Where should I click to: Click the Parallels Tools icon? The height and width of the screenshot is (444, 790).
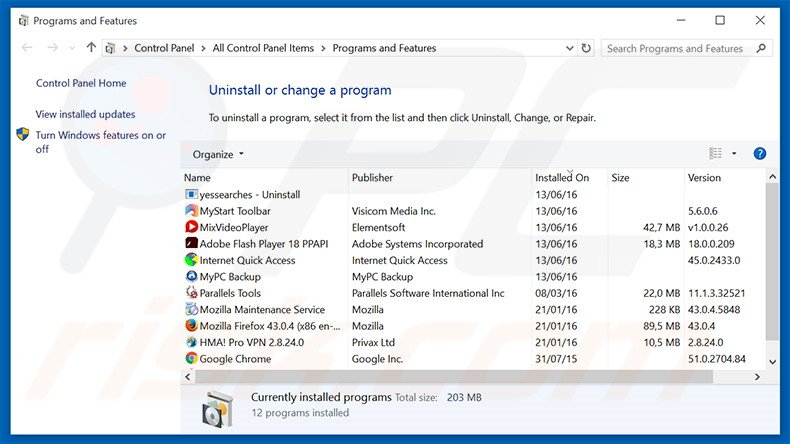(x=191, y=293)
